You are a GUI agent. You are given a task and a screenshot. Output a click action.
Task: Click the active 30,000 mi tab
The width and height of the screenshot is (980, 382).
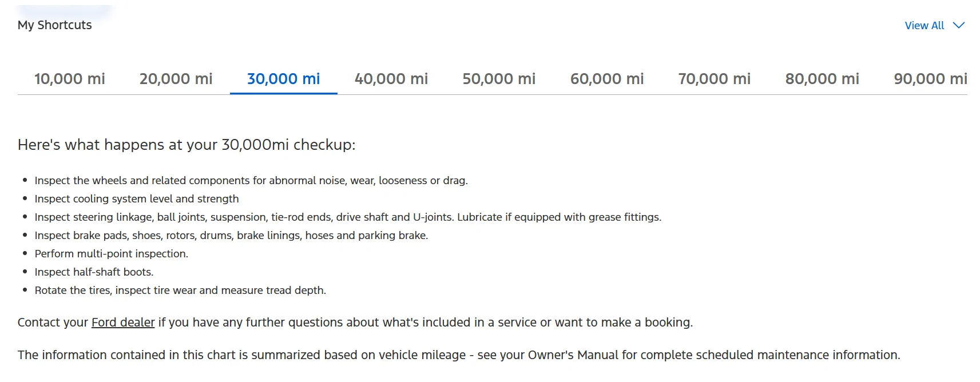point(283,79)
